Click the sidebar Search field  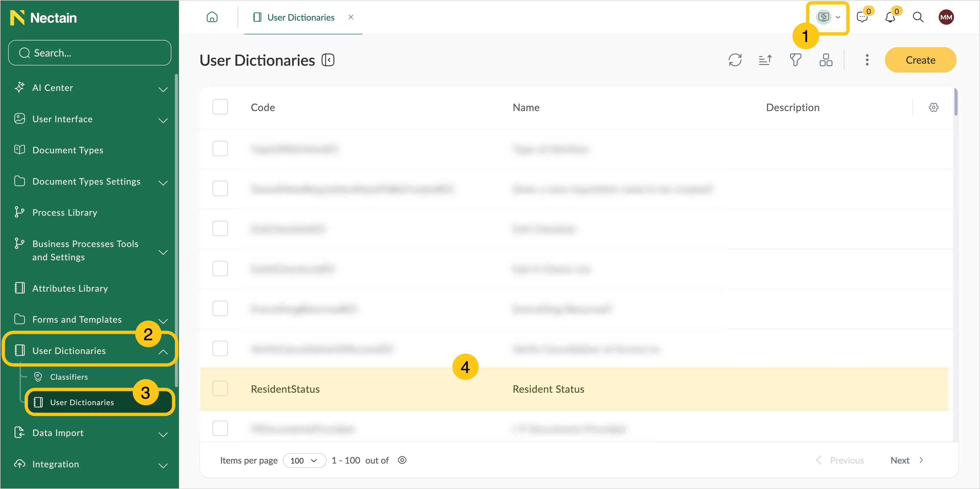click(x=90, y=53)
